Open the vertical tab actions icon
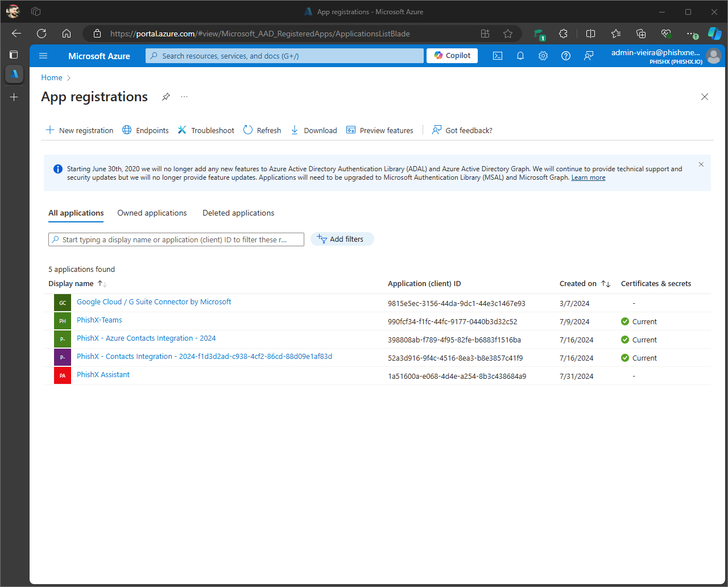 coord(14,55)
